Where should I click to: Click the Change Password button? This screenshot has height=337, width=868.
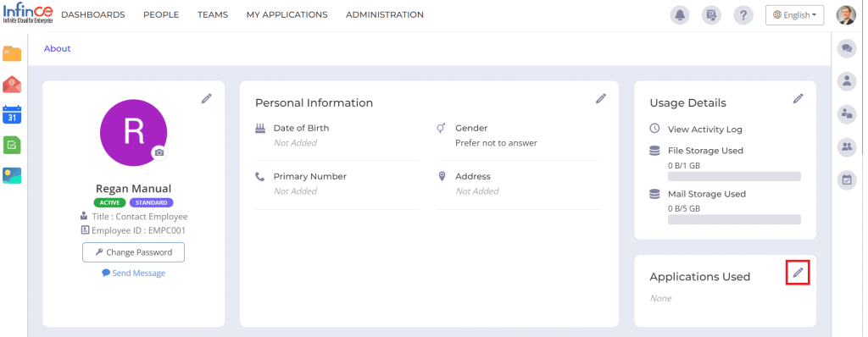pos(133,252)
